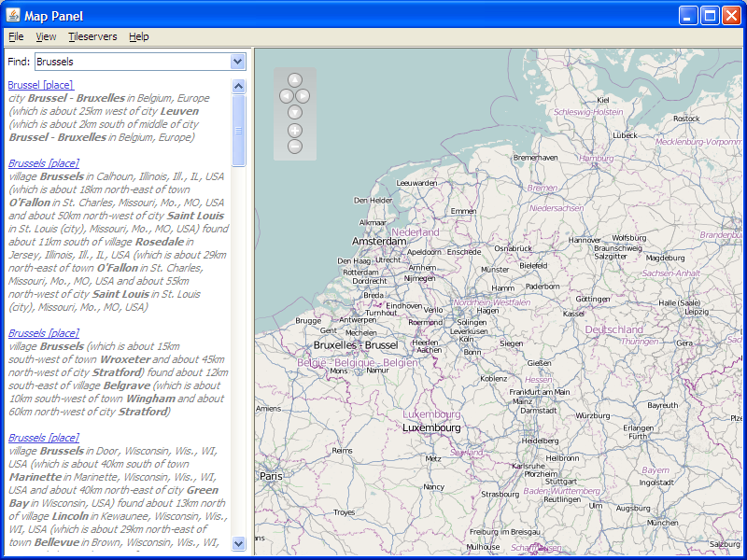Screen dimensions: 747x560
Task: Open the Brussel [place] result link
Action: point(41,85)
